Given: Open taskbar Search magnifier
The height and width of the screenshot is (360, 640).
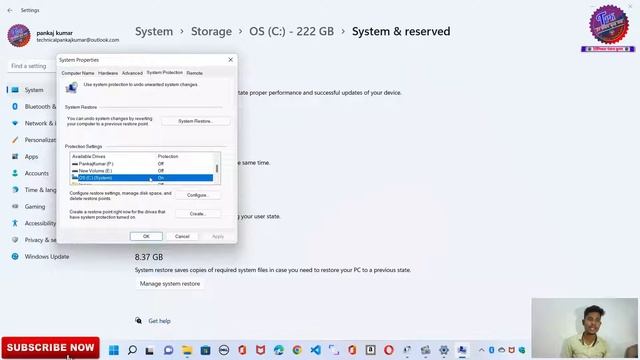Looking at the screenshot, I should pos(132,350).
